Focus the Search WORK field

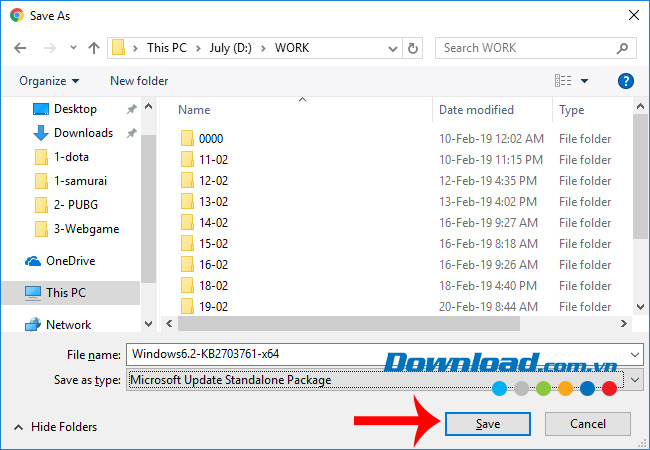(536, 48)
